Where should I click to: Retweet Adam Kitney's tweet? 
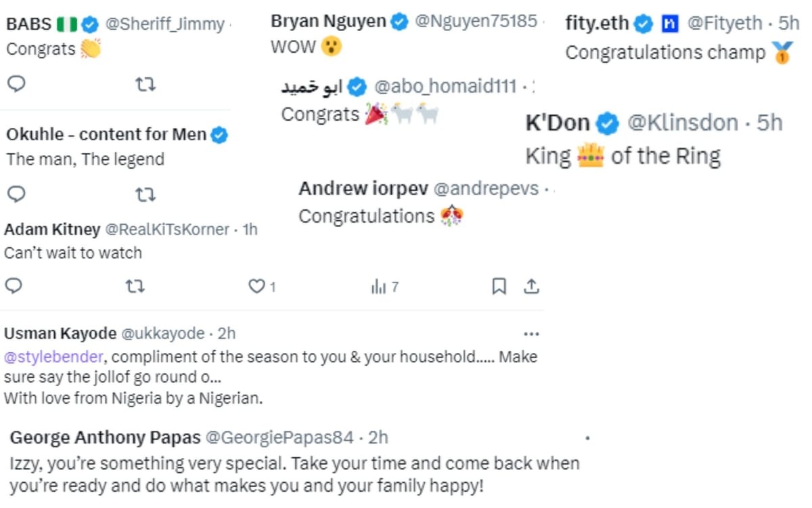[144, 287]
